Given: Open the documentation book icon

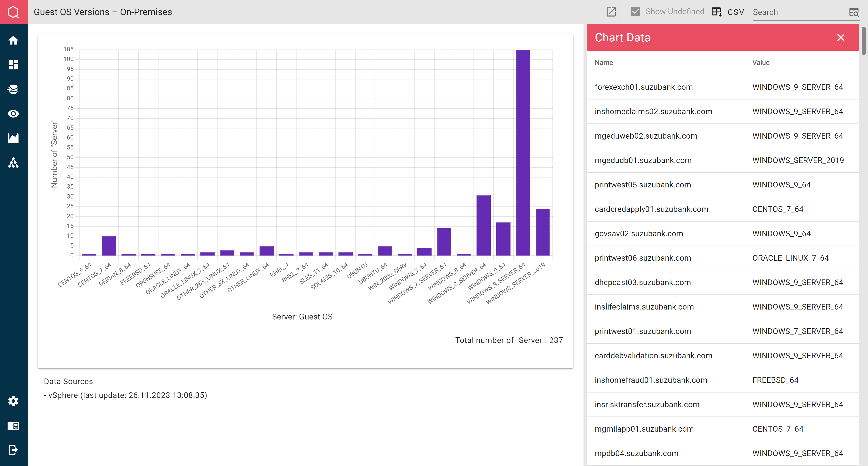Looking at the screenshot, I should pos(14,426).
